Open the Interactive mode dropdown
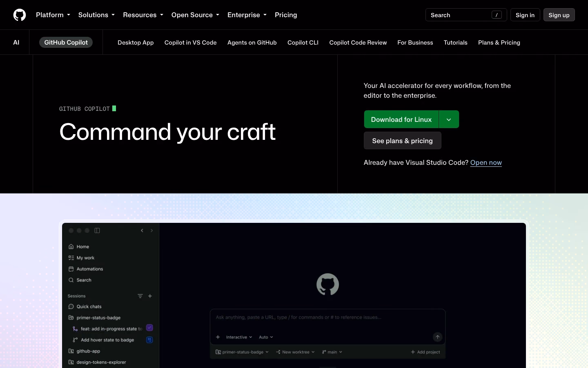 (x=239, y=337)
